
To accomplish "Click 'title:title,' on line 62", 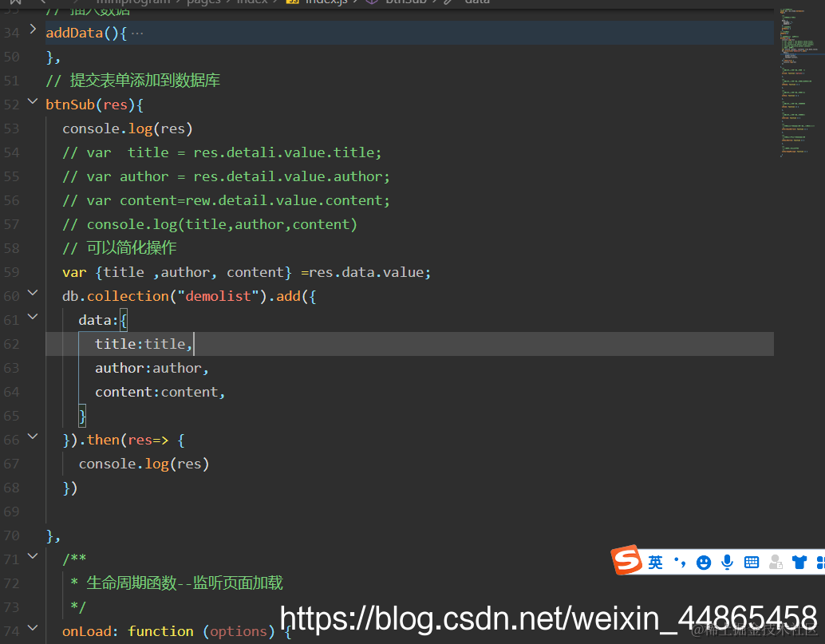I will coord(144,344).
